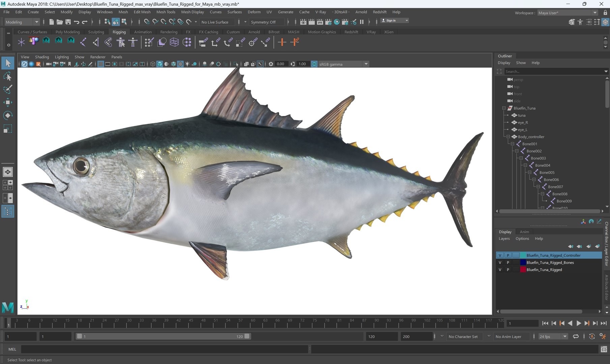Open the Modeling menu set dropdown

(x=22, y=22)
